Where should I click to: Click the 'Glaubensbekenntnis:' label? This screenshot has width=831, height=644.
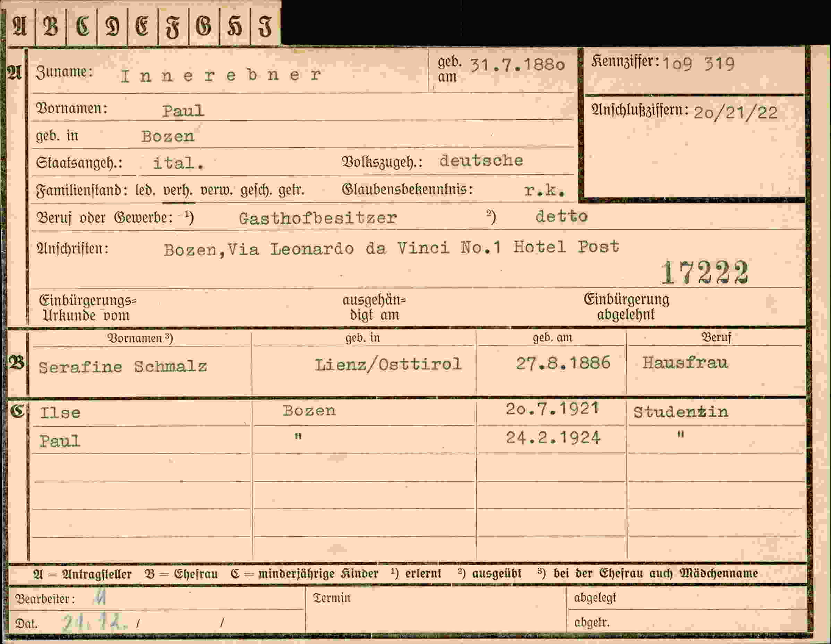407,189
